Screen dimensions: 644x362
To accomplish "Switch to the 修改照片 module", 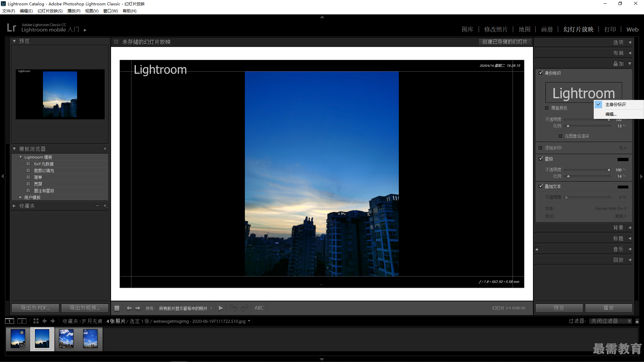I will 496,29.
